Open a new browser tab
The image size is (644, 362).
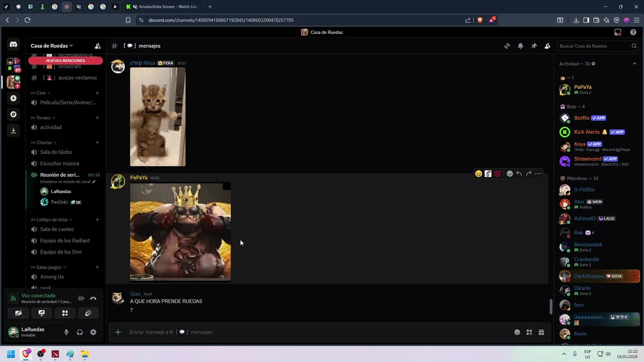pos(210,7)
